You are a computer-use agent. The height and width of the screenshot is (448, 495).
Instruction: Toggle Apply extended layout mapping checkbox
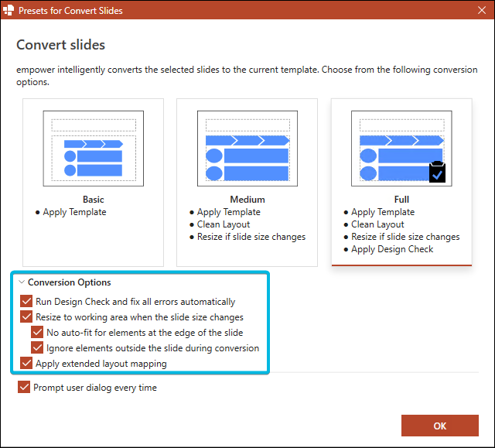[x=26, y=363]
